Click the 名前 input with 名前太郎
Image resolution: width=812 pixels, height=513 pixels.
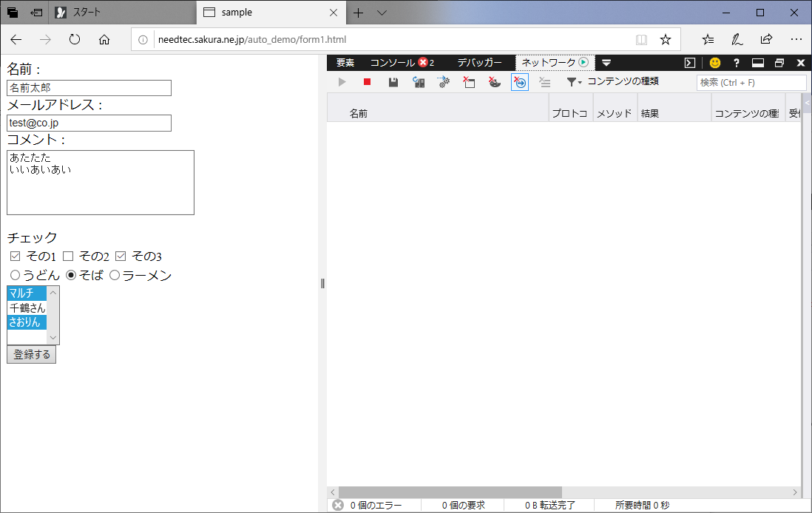pos(89,87)
